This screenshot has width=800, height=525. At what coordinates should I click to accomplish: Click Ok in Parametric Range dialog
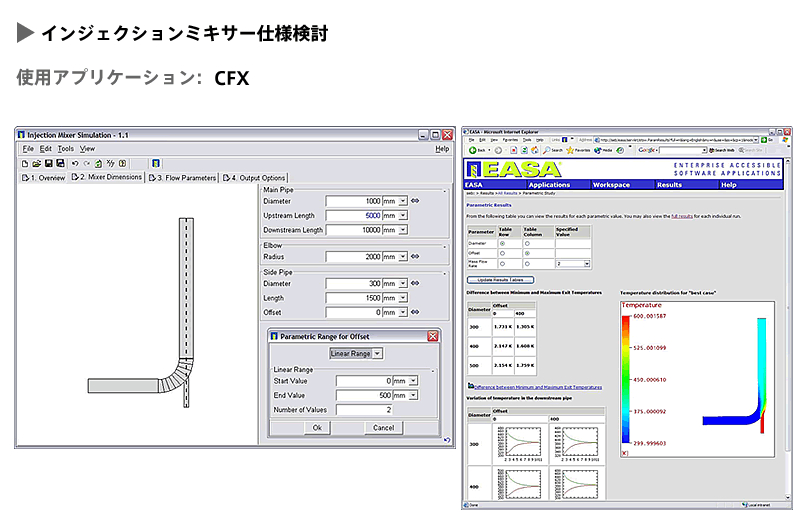tap(317, 428)
